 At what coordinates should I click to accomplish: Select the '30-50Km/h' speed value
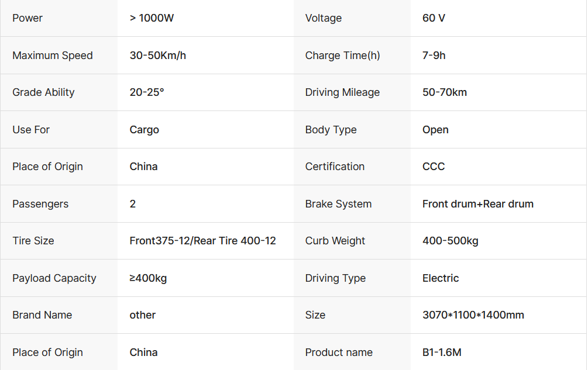click(x=157, y=56)
